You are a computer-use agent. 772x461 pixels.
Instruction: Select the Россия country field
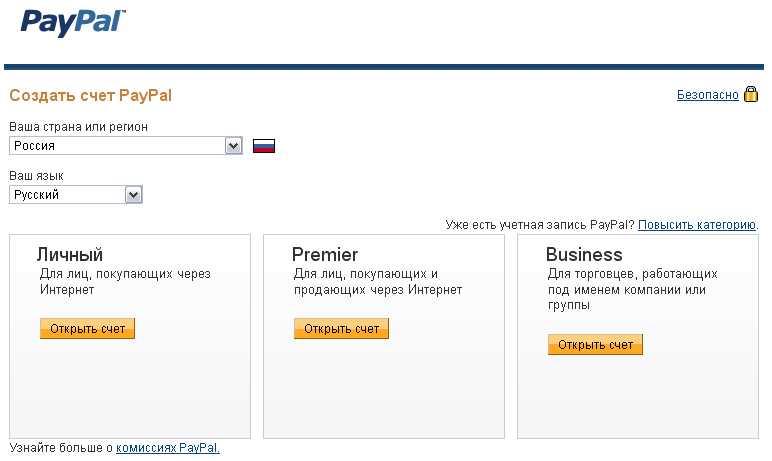point(126,146)
